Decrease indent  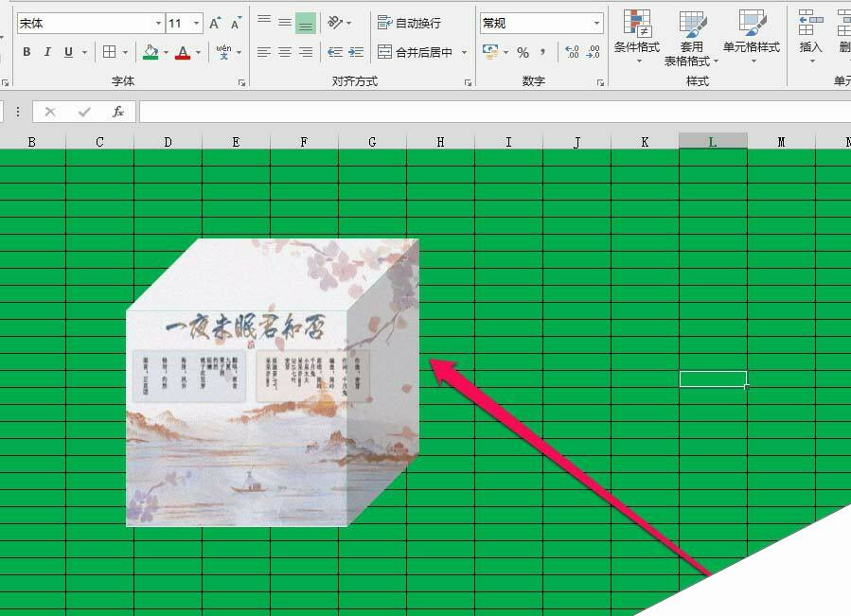[x=335, y=52]
